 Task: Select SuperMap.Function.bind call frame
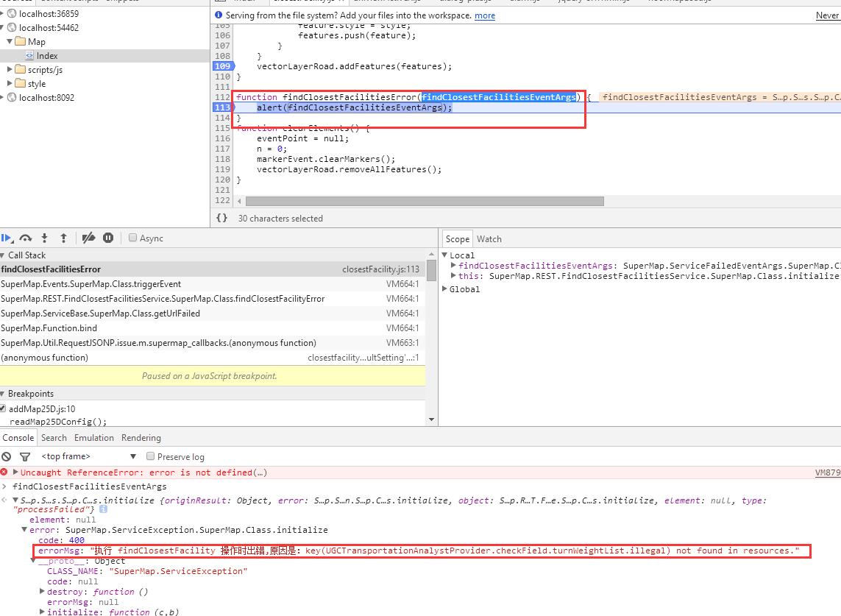click(x=213, y=328)
